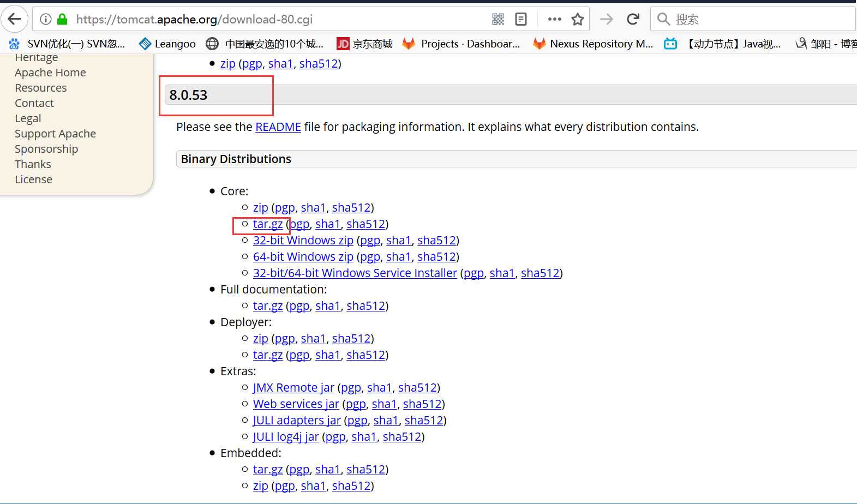Download the Embedded zip
The height and width of the screenshot is (504, 857).
pos(261,486)
